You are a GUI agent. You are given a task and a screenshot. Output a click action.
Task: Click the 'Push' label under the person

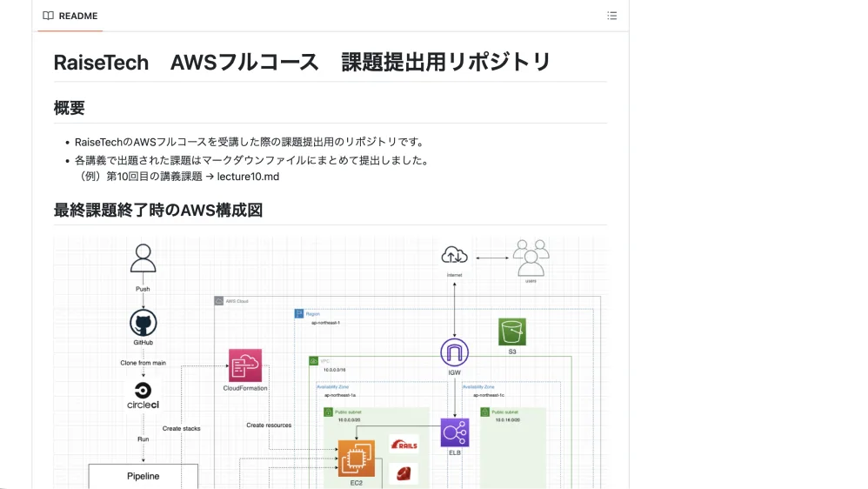click(x=143, y=289)
